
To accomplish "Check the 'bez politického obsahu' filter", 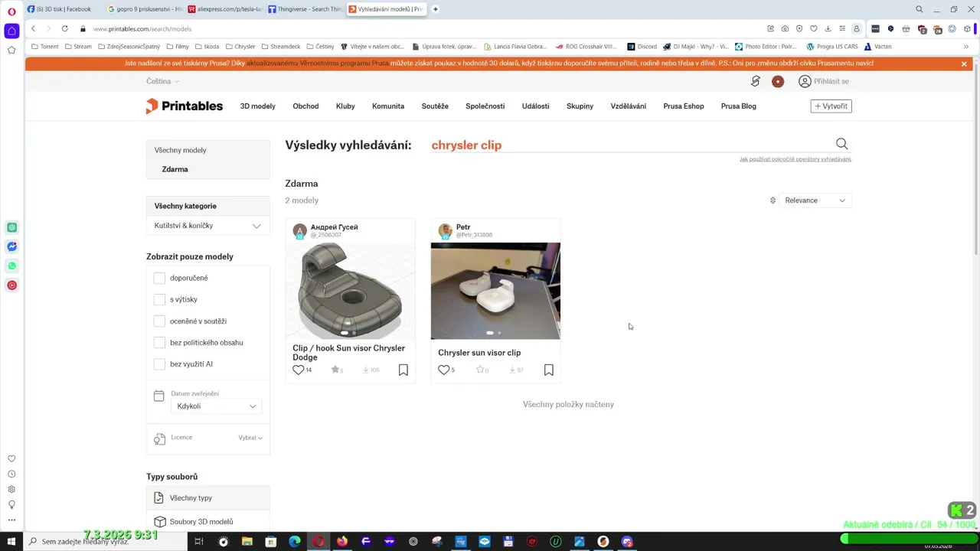I will tap(159, 342).
